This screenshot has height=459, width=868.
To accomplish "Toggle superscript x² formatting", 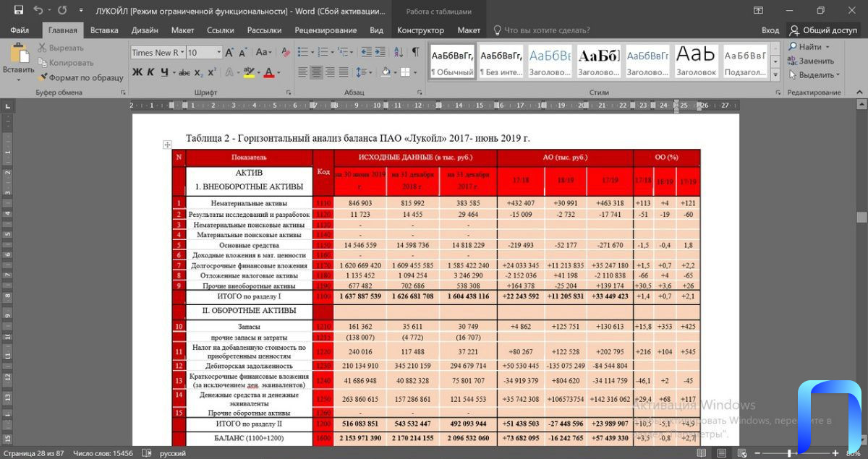I will [x=211, y=72].
